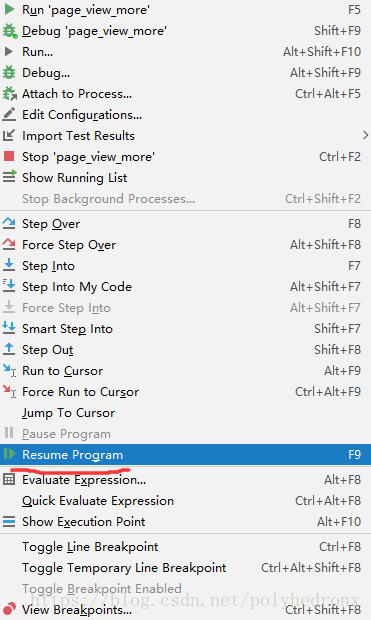Choose Toggle Line Breakpoint
371x620 pixels.
pos(186,547)
